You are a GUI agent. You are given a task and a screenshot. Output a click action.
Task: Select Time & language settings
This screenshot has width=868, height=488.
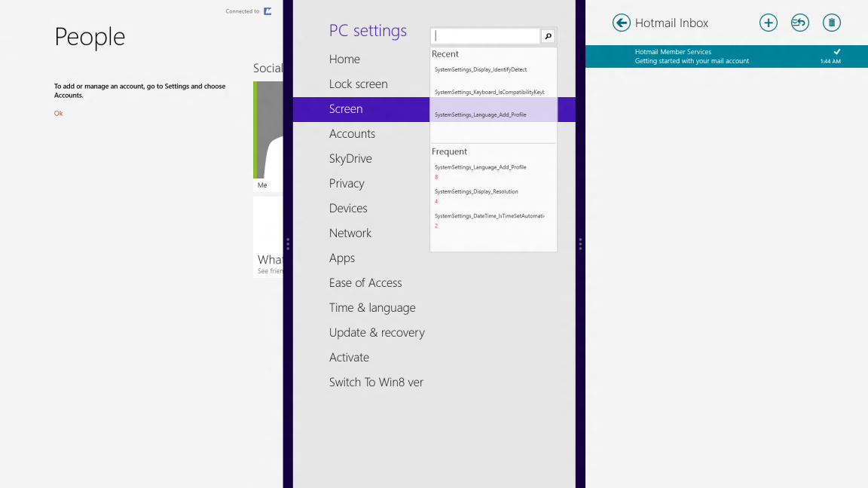tap(372, 307)
